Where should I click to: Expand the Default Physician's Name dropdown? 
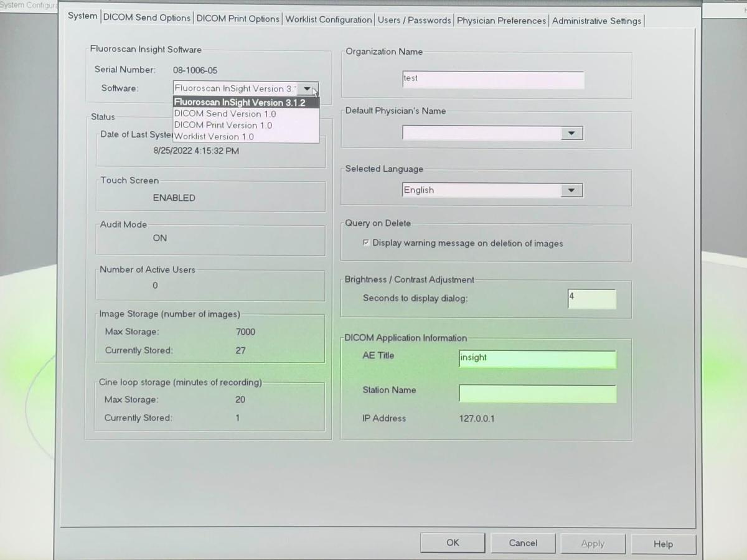tap(571, 133)
